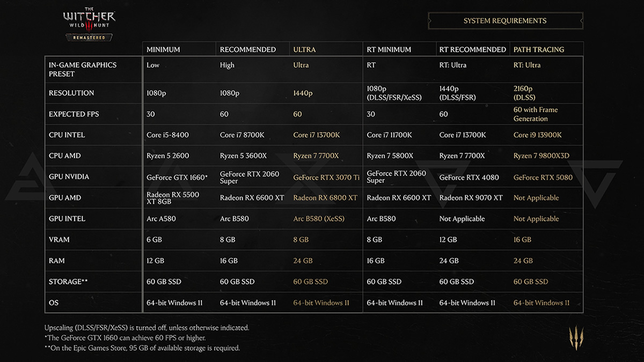Click the GeForce RTX 4080 cell
Screen dimensions: 644x362
(469, 177)
